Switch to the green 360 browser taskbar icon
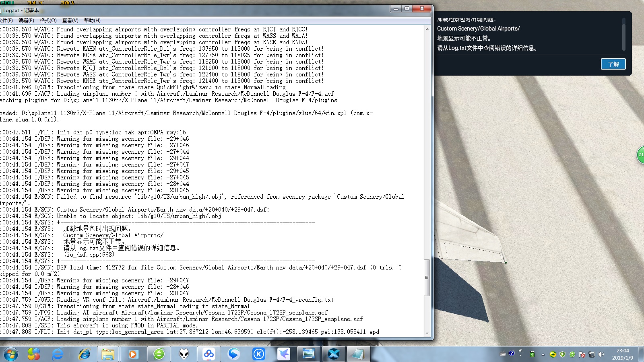 pos(159,354)
